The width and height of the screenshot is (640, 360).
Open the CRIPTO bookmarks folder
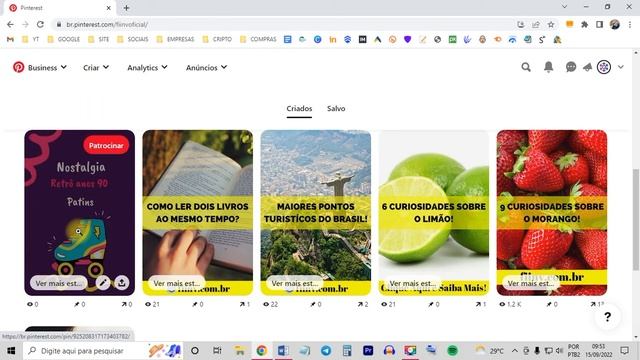tap(217, 39)
